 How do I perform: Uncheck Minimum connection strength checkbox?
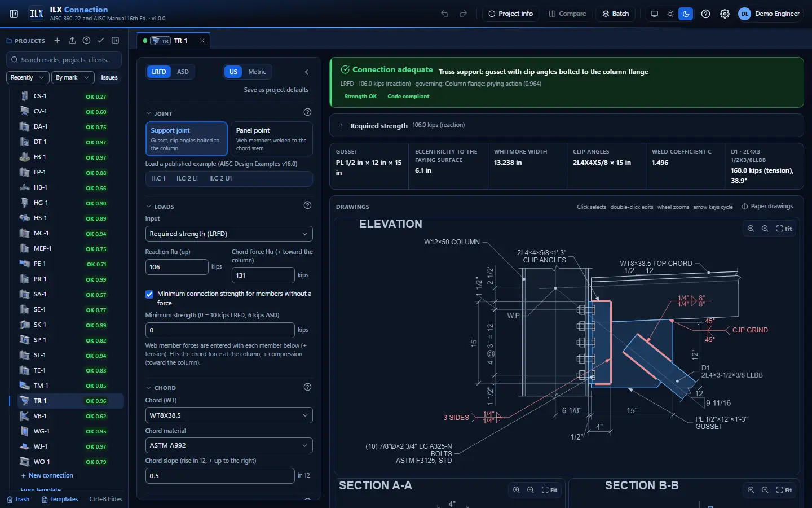coord(149,294)
